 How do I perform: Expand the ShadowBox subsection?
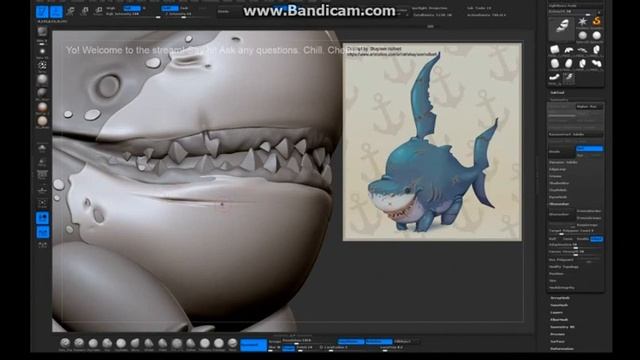[x=559, y=183]
